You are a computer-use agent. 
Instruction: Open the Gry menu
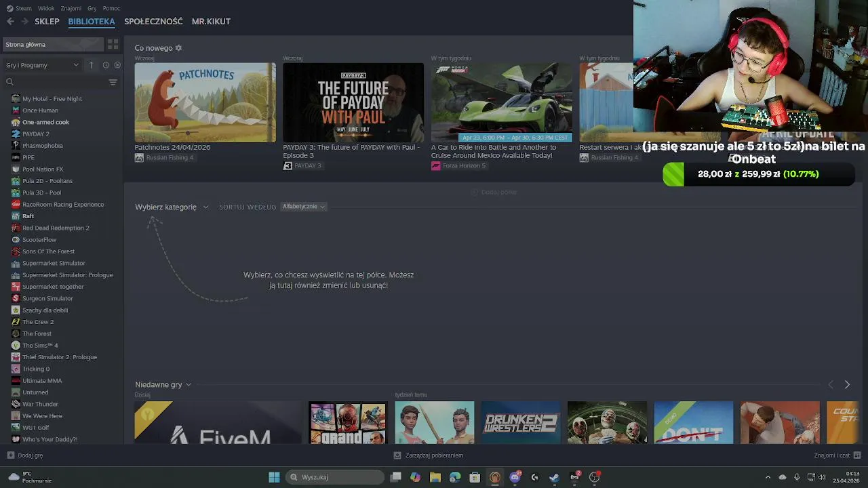(92, 8)
